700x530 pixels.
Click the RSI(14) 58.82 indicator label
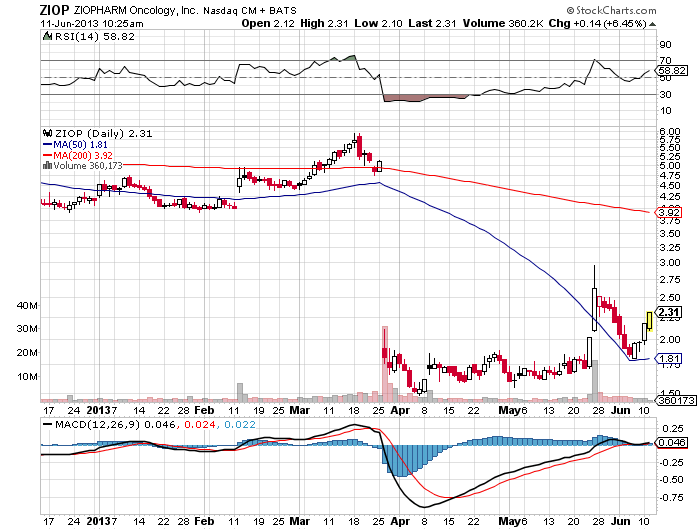point(95,37)
